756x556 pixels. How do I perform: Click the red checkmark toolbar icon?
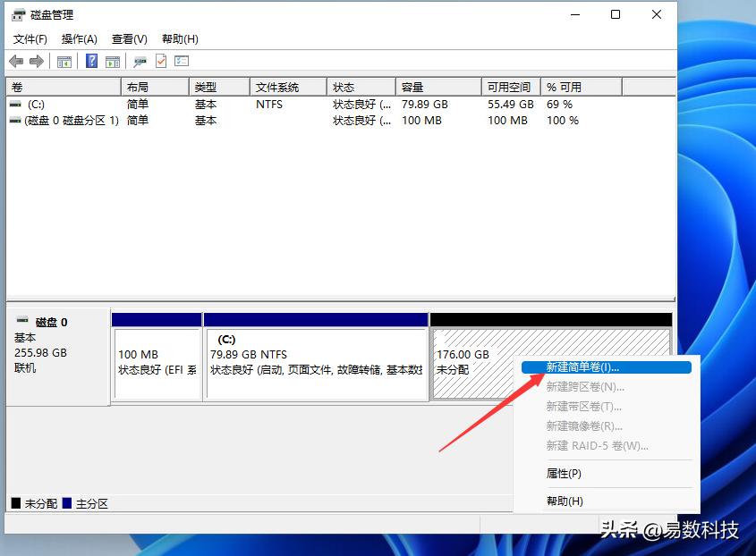161,61
